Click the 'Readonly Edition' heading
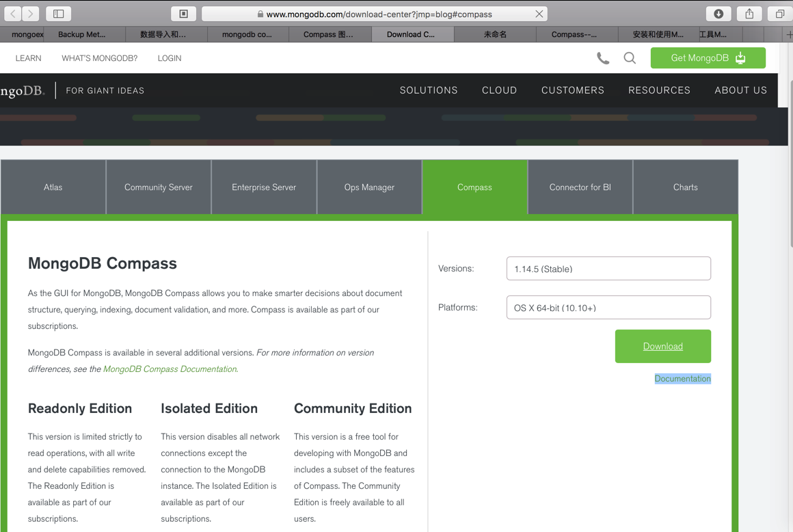793x532 pixels. click(x=80, y=409)
